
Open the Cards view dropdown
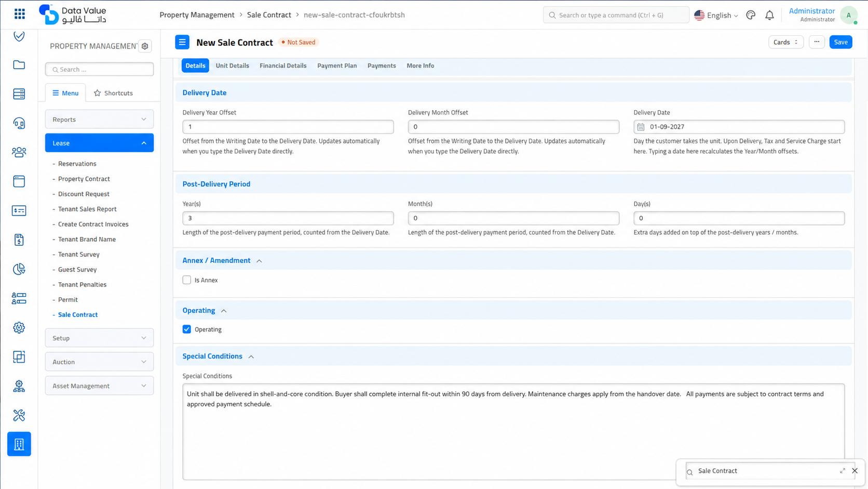click(786, 42)
